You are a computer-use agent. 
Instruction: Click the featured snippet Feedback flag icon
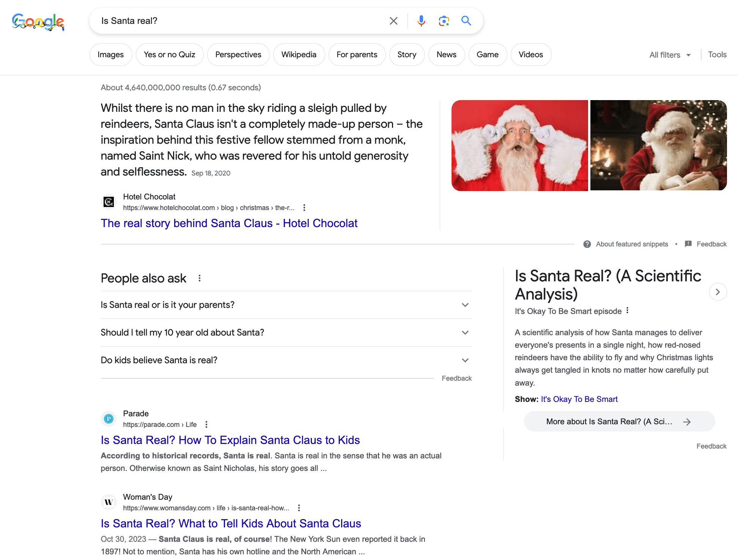(688, 244)
